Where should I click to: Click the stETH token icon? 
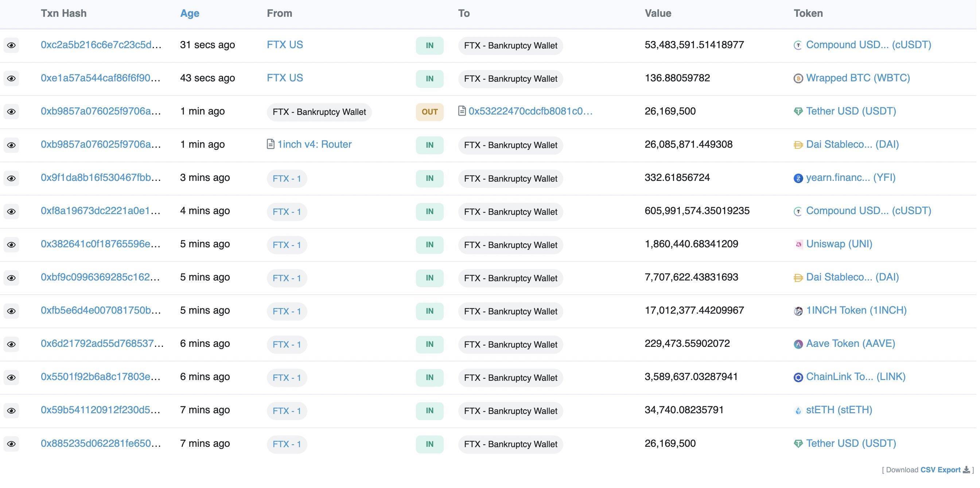click(x=798, y=410)
